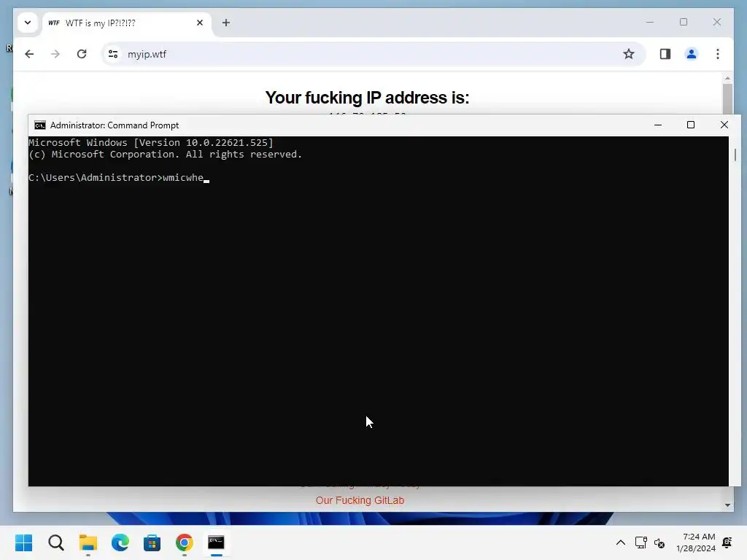This screenshot has width=747, height=560.
Task: Minimize the Chrome window
Action: (650, 23)
